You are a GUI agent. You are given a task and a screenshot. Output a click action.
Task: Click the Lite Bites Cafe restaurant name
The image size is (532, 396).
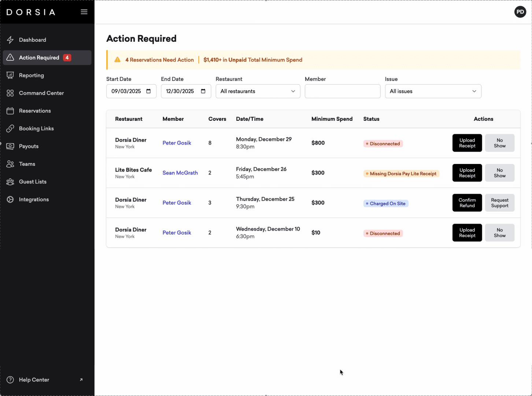pyautogui.click(x=133, y=170)
